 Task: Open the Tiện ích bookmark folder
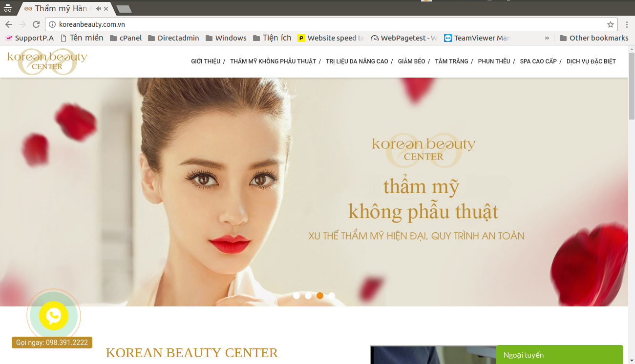click(272, 38)
